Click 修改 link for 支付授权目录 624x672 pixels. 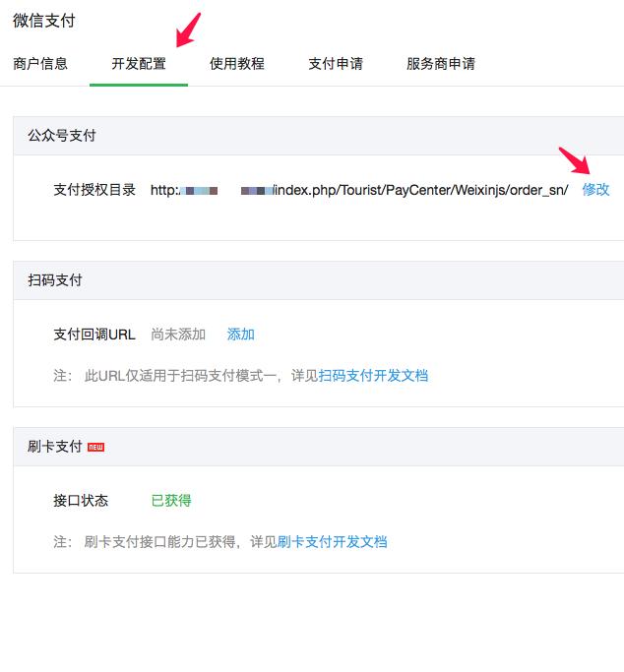595,190
